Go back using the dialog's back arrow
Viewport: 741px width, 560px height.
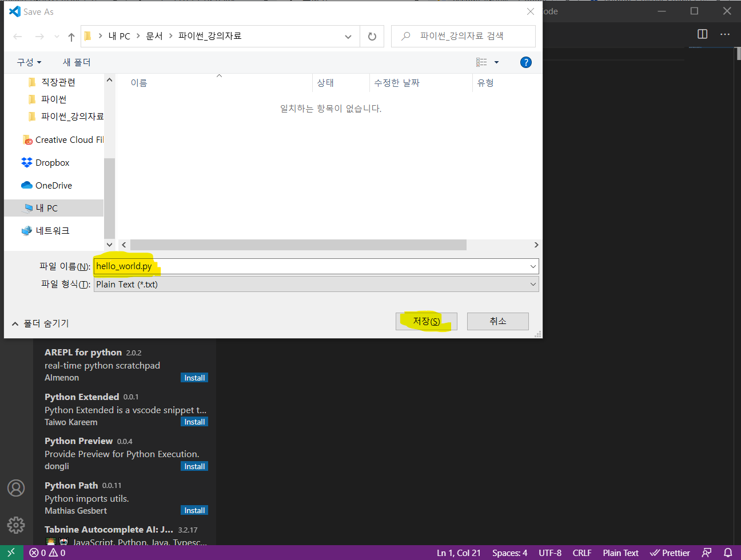(x=18, y=37)
